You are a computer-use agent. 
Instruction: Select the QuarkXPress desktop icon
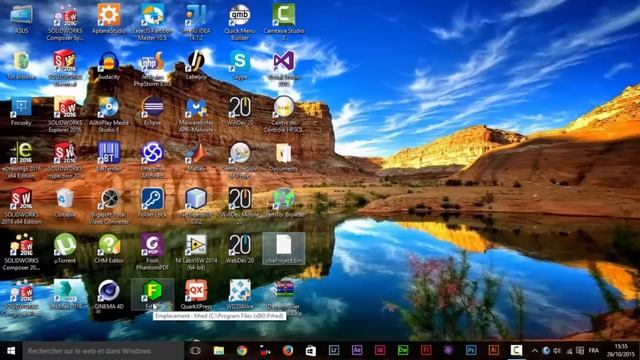(196, 294)
